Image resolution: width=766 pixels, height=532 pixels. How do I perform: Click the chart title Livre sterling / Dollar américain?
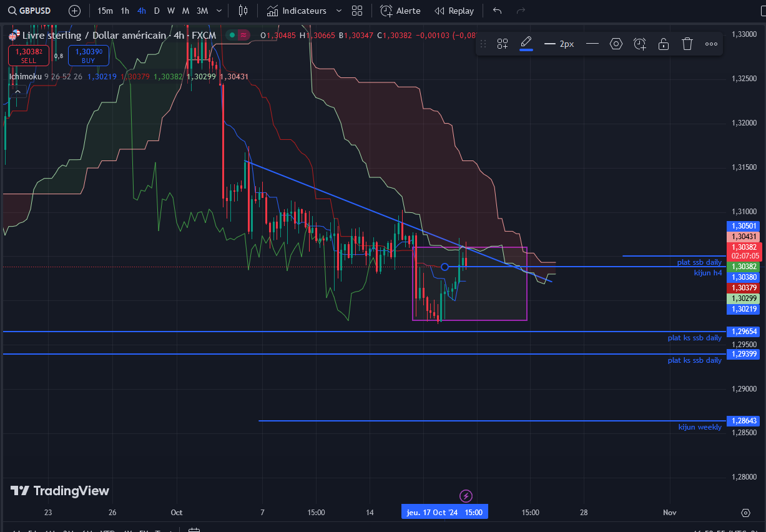pyautogui.click(x=94, y=36)
